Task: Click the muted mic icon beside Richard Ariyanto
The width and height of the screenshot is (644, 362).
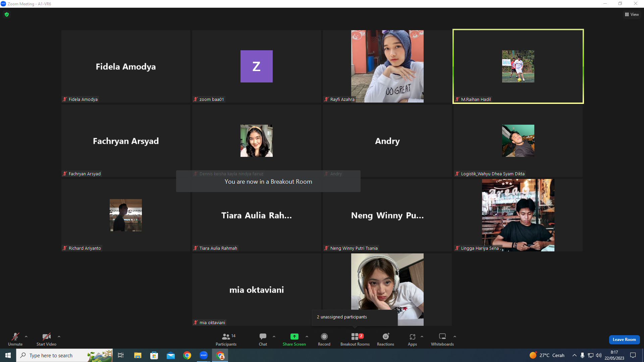Action: pos(65,248)
